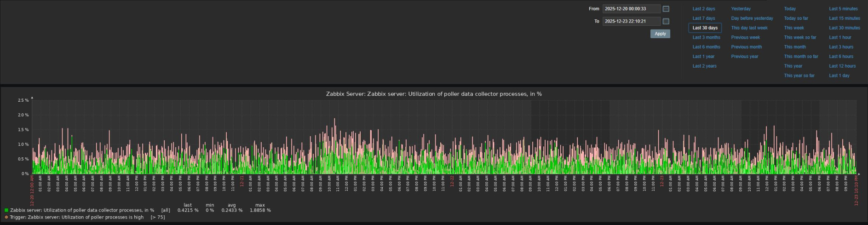Click the max value 1.8858 %

260,210
